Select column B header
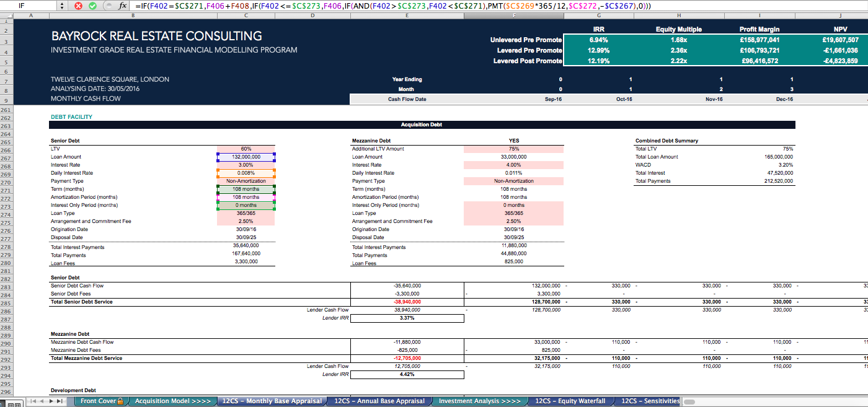 pos(133,15)
